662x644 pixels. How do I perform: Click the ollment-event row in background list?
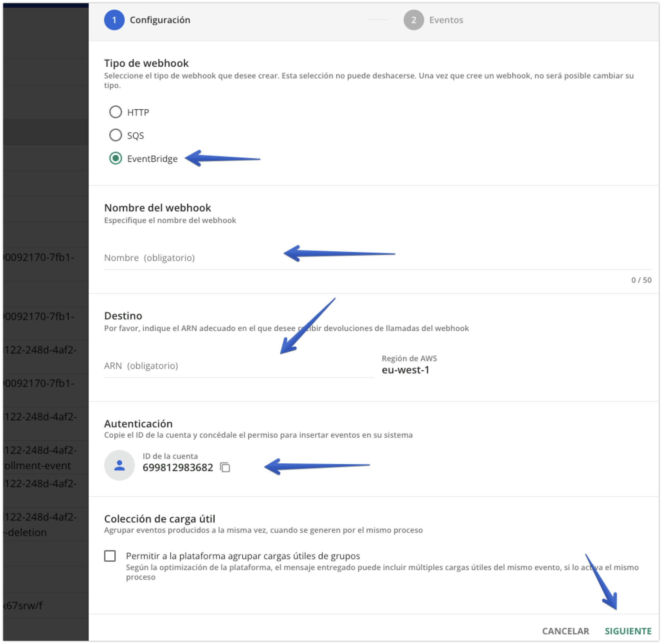[46, 458]
